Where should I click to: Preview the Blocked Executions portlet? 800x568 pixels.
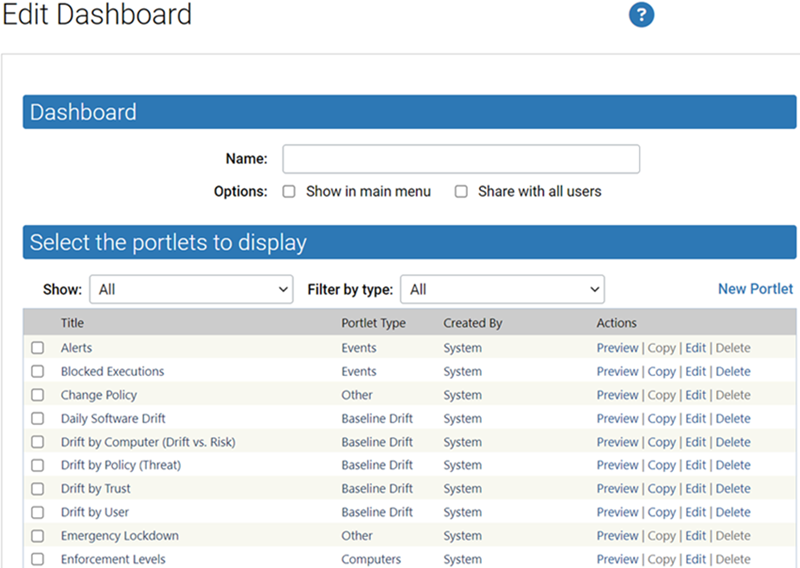tap(617, 372)
